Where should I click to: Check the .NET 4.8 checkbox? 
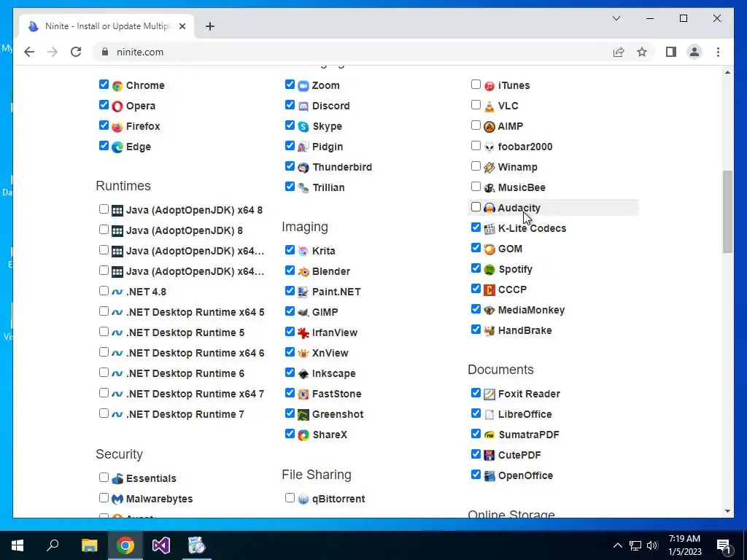[x=104, y=291]
